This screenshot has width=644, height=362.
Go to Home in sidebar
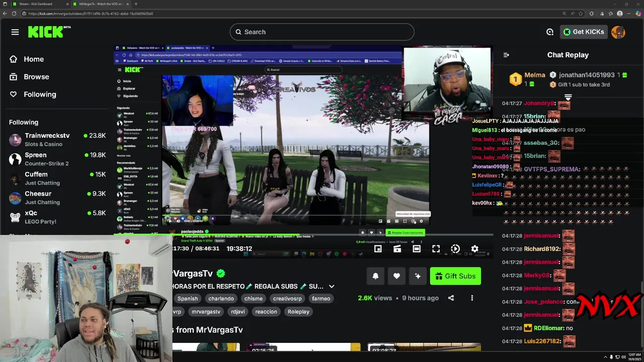(33, 59)
